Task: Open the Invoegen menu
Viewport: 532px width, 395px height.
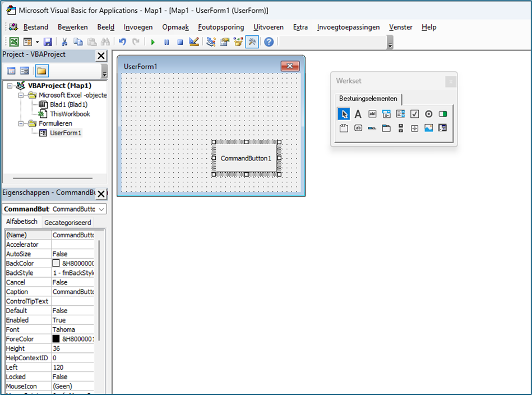Action: coord(138,27)
